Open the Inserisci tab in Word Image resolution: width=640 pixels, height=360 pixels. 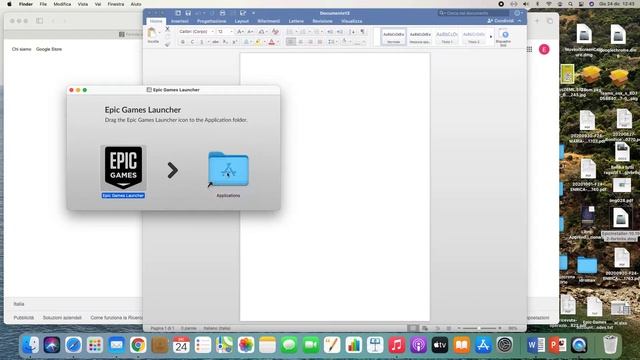[180, 21]
